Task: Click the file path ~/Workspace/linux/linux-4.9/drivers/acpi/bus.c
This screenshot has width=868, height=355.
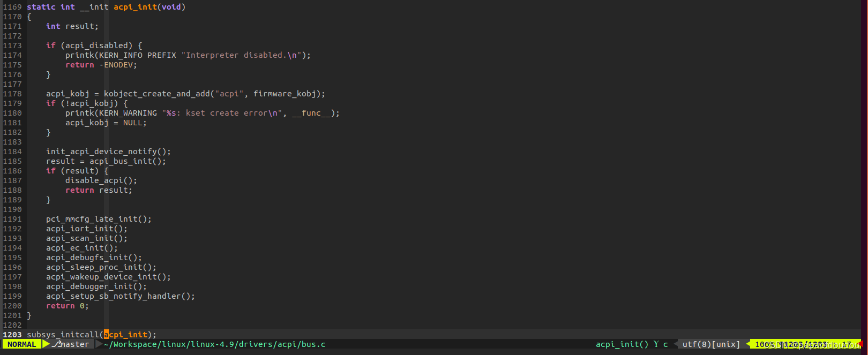Action: tap(215, 344)
